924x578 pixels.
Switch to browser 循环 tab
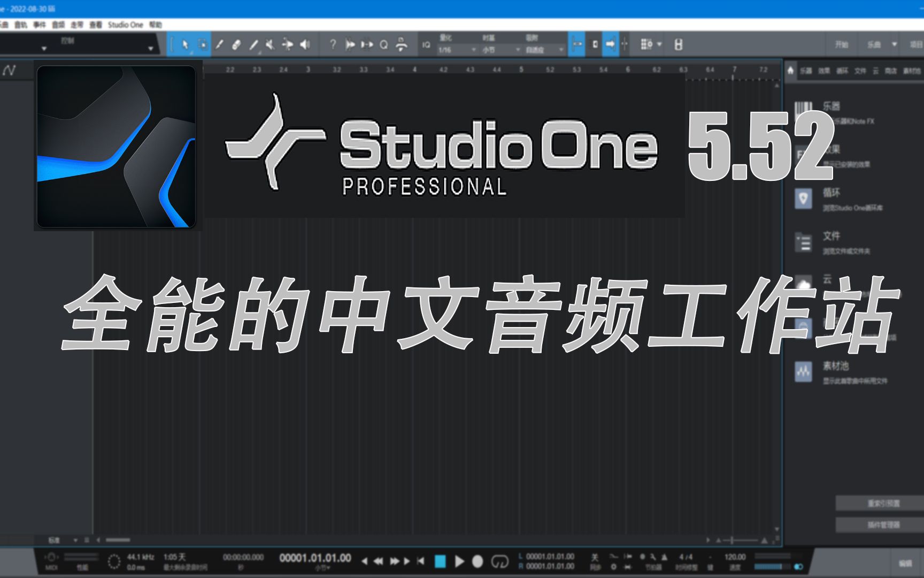[x=842, y=71]
